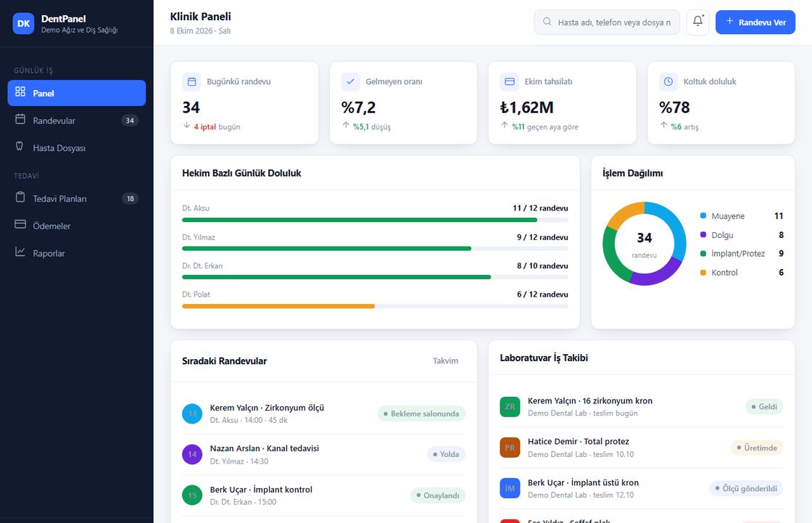Screen dimensions: 812x523
Task: Click 'Berk Uçar · İmplant kontrol' text
Action: click(261, 490)
